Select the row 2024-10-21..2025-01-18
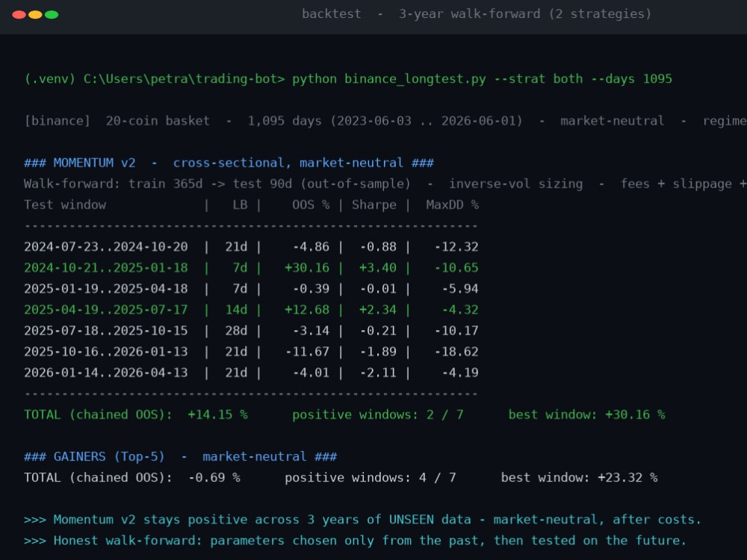 point(251,267)
